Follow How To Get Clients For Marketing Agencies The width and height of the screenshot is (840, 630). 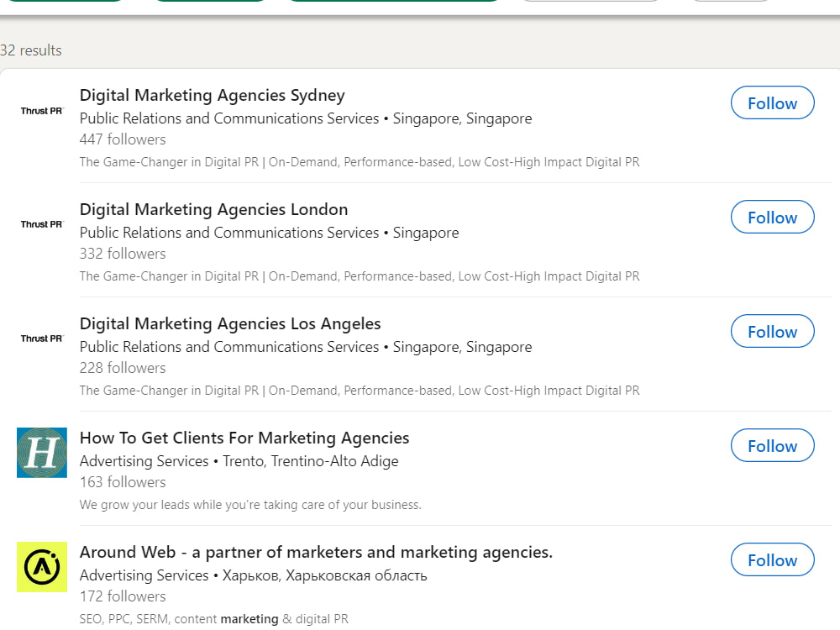773,445
